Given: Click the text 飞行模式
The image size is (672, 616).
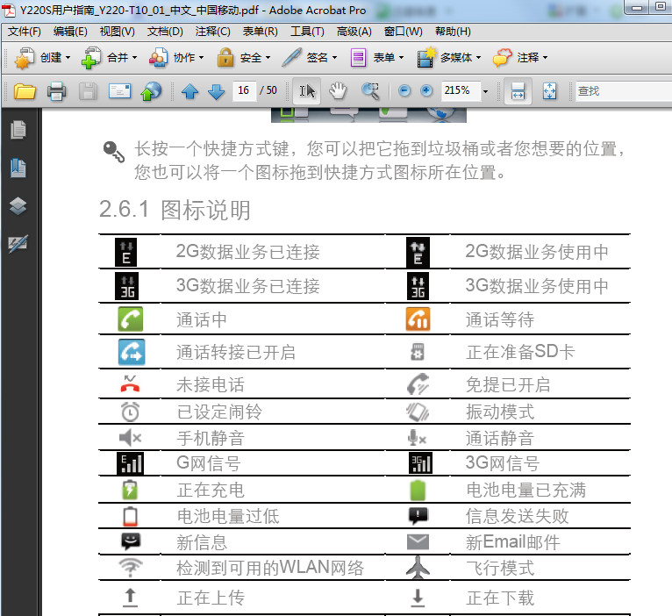Looking at the screenshot, I should pos(500,568).
